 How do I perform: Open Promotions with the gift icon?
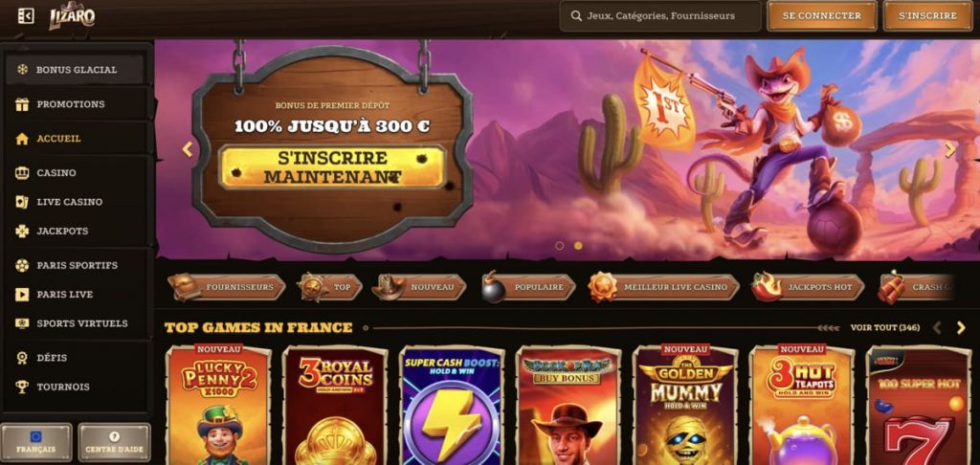(75, 104)
